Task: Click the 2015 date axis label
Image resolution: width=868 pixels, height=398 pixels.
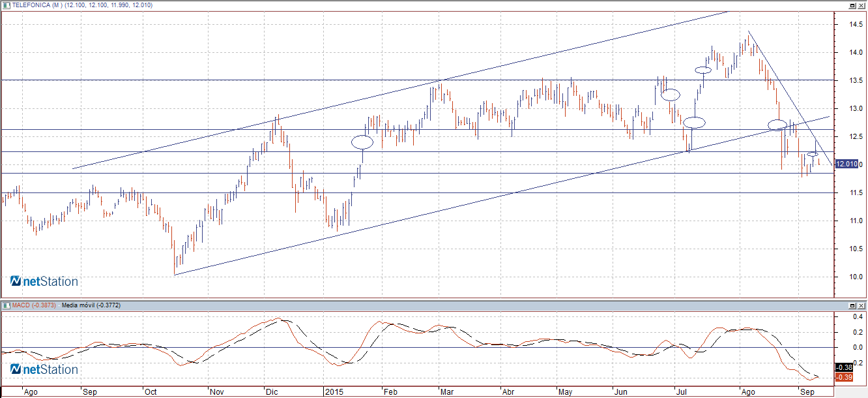Action: (334, 393)
